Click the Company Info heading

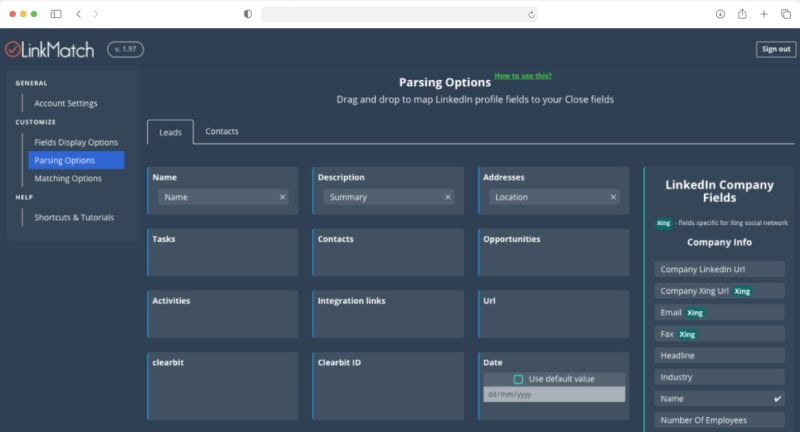pos(719,242)
